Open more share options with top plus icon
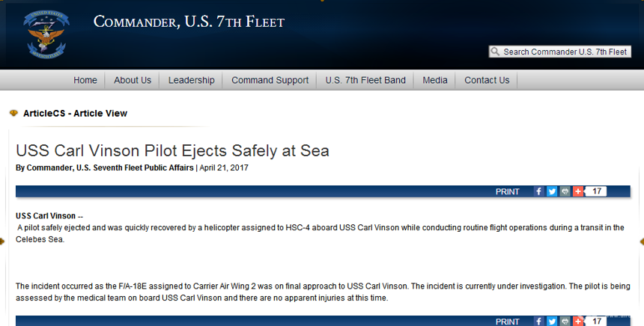The width and height of the screenshot is (644, 326). [x=578, y=191]
